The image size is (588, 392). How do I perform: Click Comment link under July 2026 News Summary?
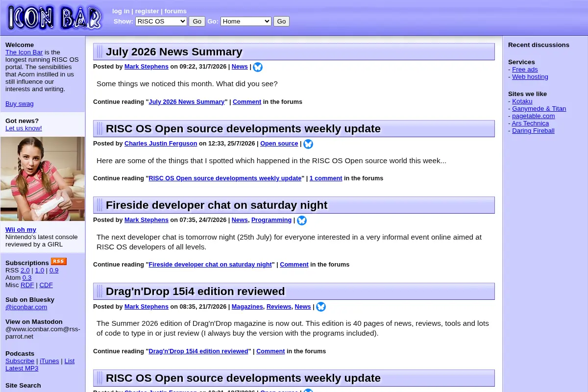(247, 101)
